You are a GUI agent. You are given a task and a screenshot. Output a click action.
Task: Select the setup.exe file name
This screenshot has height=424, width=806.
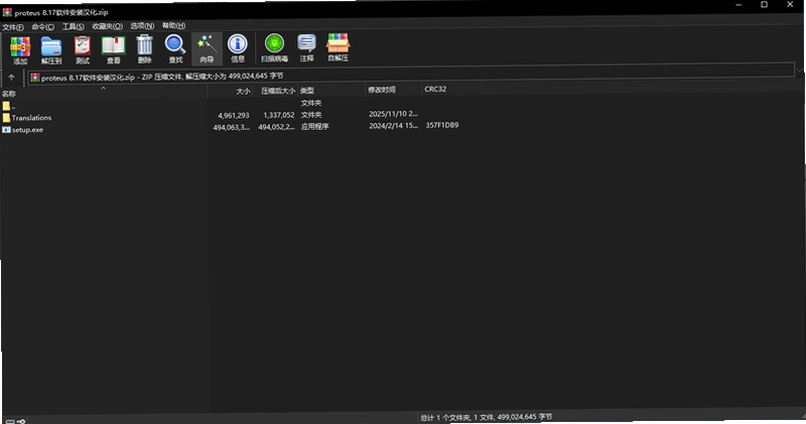[27, 130]
